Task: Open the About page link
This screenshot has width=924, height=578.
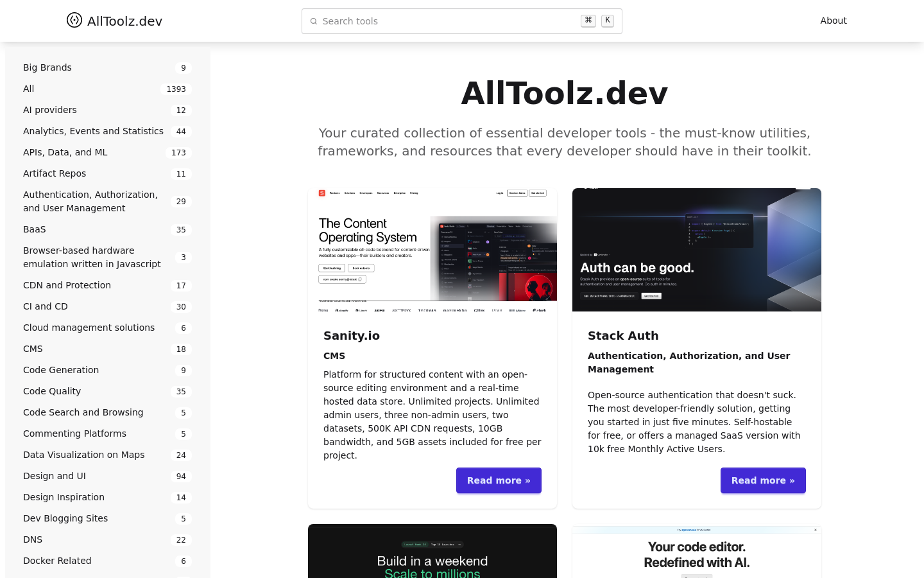Action: (834, 21)
